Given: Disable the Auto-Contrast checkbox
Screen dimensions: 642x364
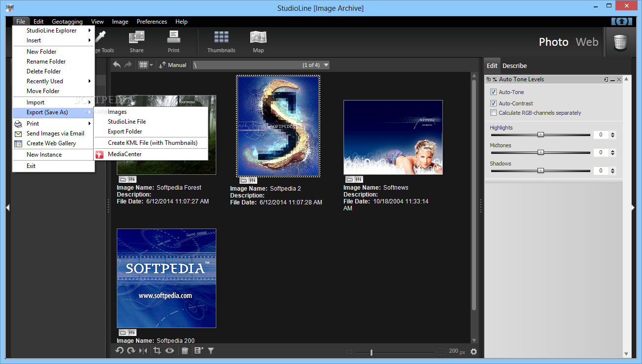Looking at the screenshot, I should point(493,103).
